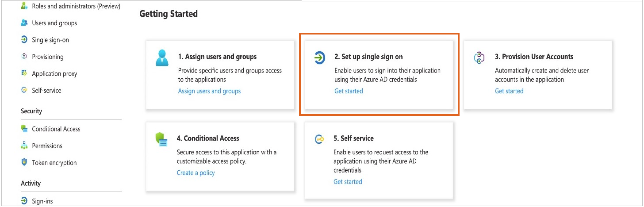This screenshot has height=207, width=644.
Task: Click Get started under Set up single sign on
Action: tap(349, 91)
